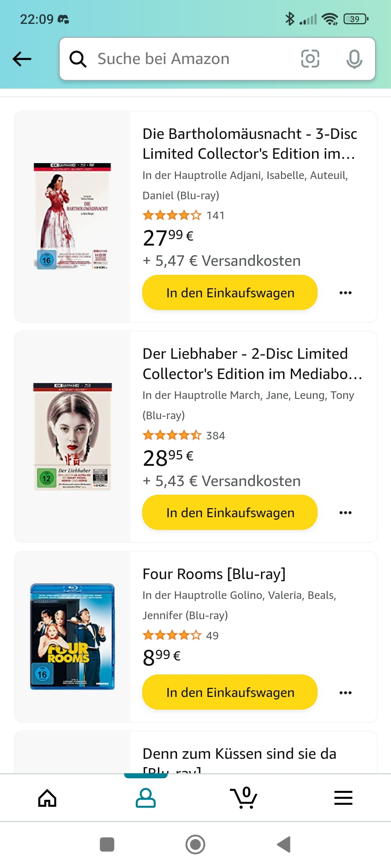Tap the microphone voice search icon

point(354,59)
